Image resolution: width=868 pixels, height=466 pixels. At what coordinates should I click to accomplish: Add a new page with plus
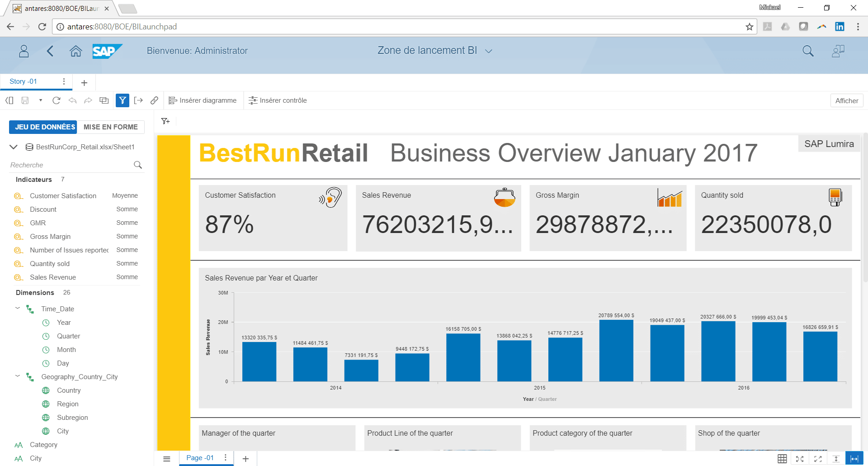click(245, 459)
